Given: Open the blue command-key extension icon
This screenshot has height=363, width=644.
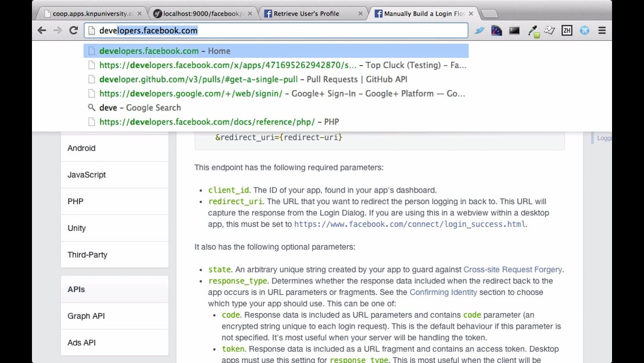Looking at the screenshot, I should (585, 30).
